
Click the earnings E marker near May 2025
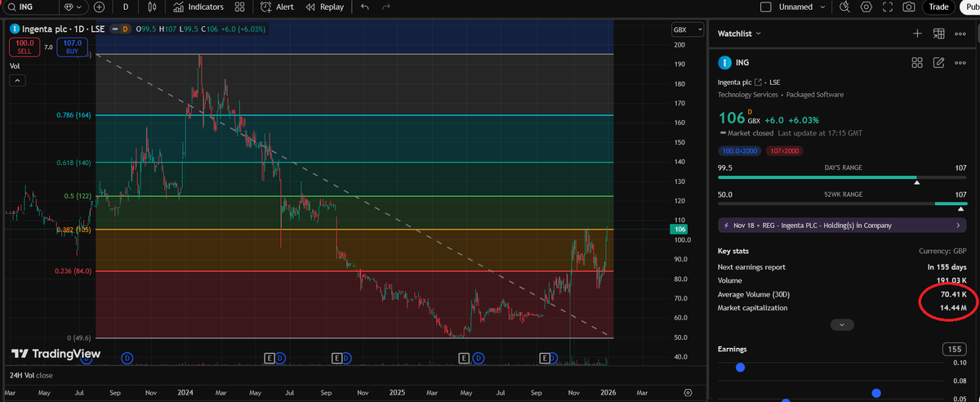pyautogui.click(x=465, y=357)
